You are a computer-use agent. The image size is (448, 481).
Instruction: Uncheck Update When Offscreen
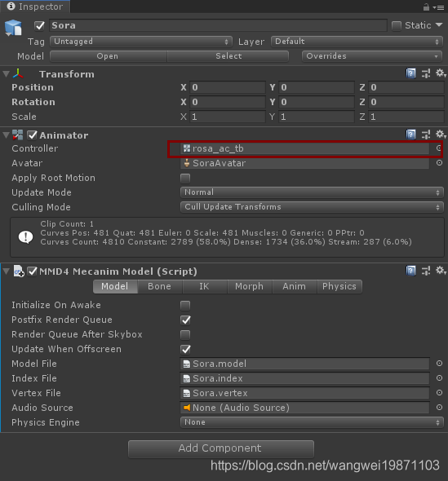click(x=185, y=349)
